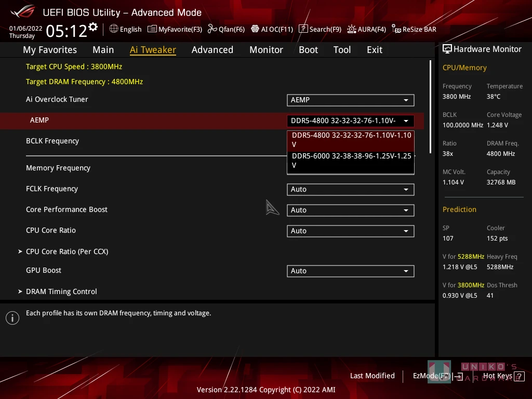Go to the Exit tab

[x=375, y=50]
